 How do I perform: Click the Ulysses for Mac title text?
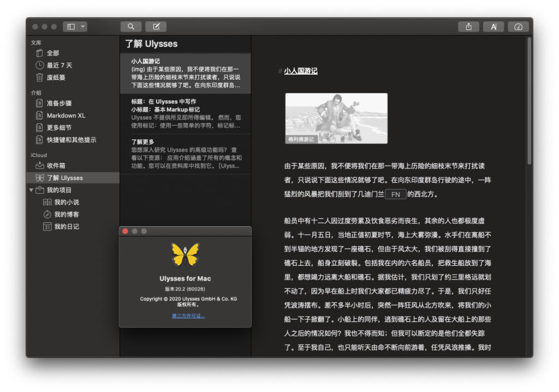click(185, 278)
